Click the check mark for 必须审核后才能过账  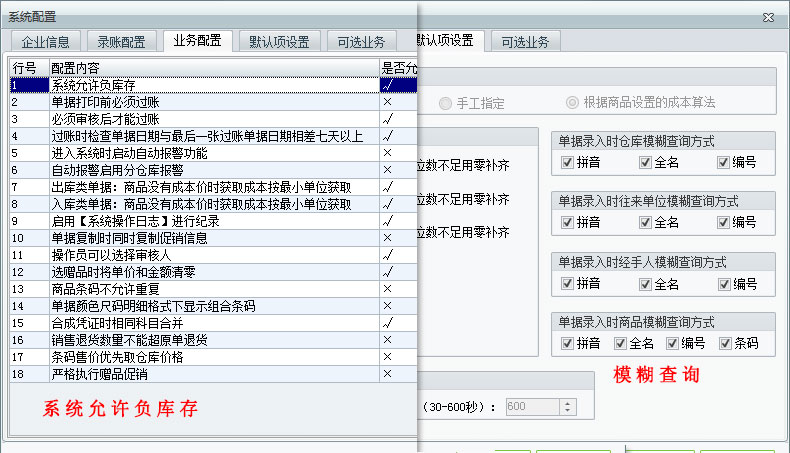(387, 119)
